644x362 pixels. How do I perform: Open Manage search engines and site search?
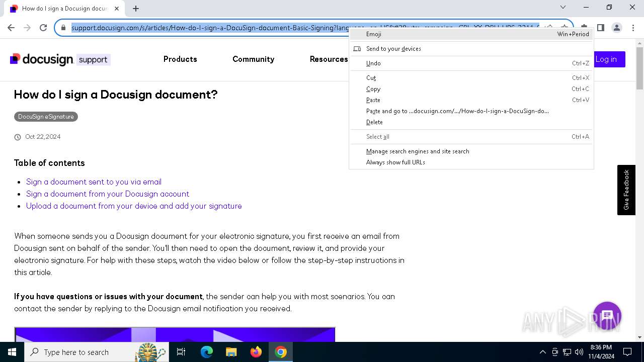471,151
